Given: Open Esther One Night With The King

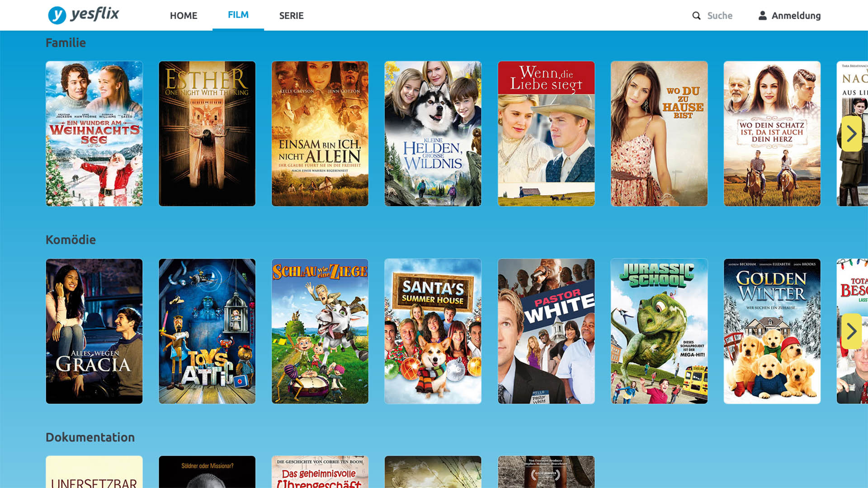Looking at the screenshot, I should 207,134.
